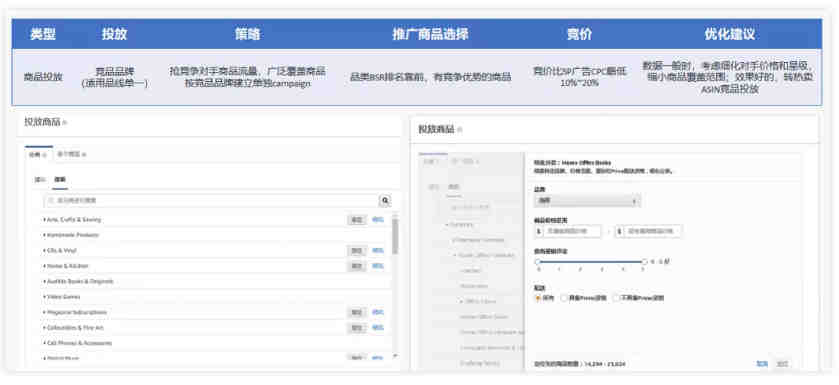
Task: Click the maximum price input field
Action: pyautogui.click(x=652, y=232)
